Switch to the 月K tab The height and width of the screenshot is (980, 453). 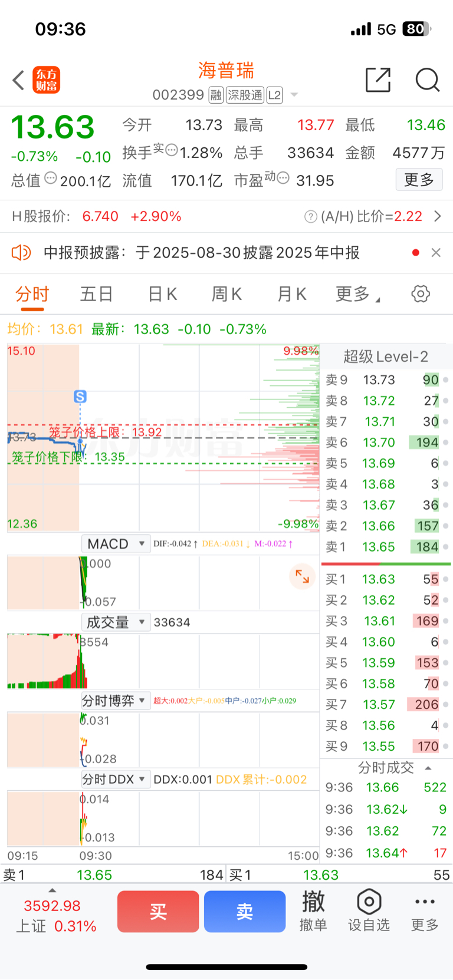point(292,294)
